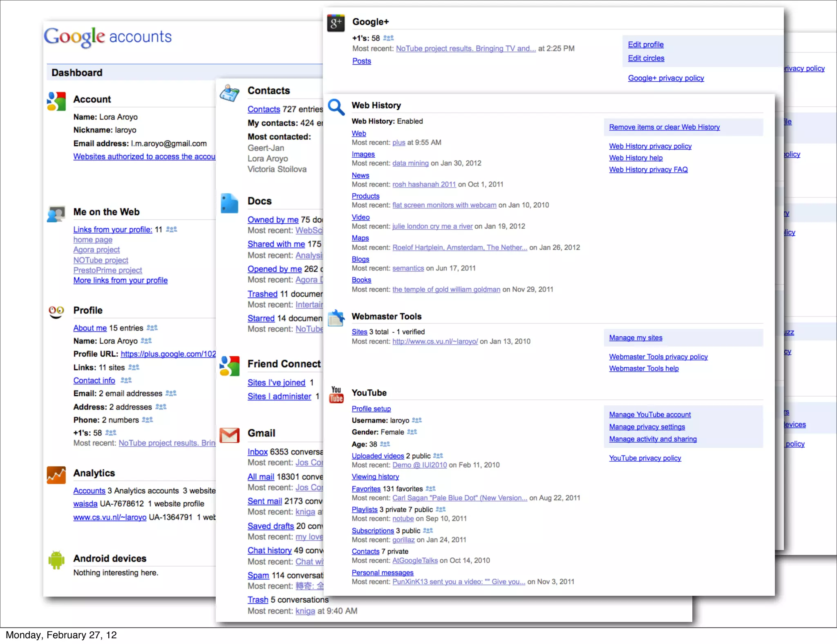This screenshot has width=837, height=644.
Task: Click the Gmail envelope icon
Action: coord(229,435)
